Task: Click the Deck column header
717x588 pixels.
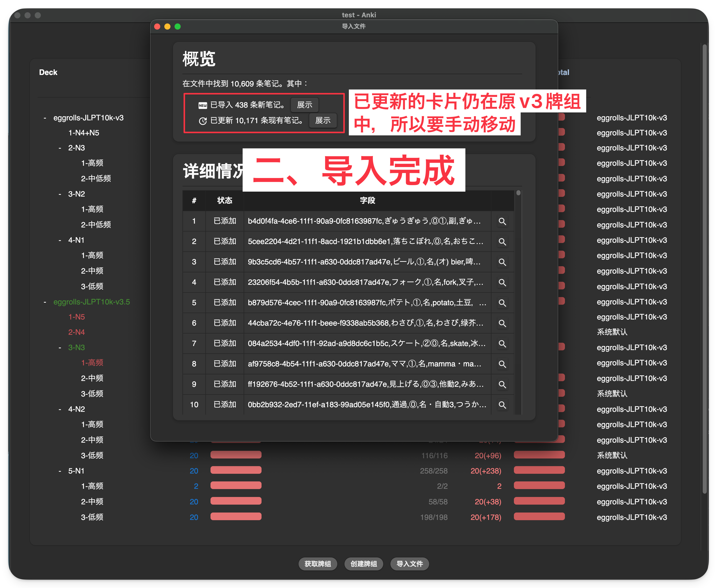Action: 48,72
